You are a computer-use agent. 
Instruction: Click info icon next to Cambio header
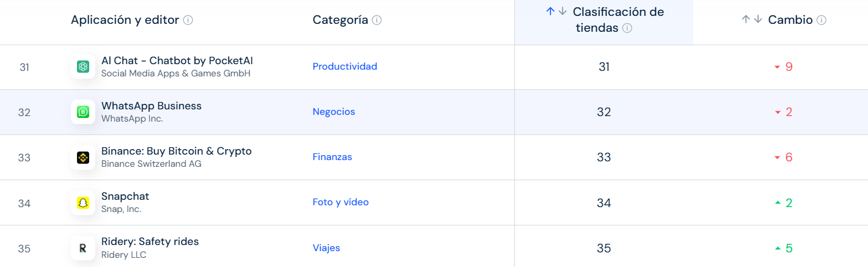click(x=822, y=20)
